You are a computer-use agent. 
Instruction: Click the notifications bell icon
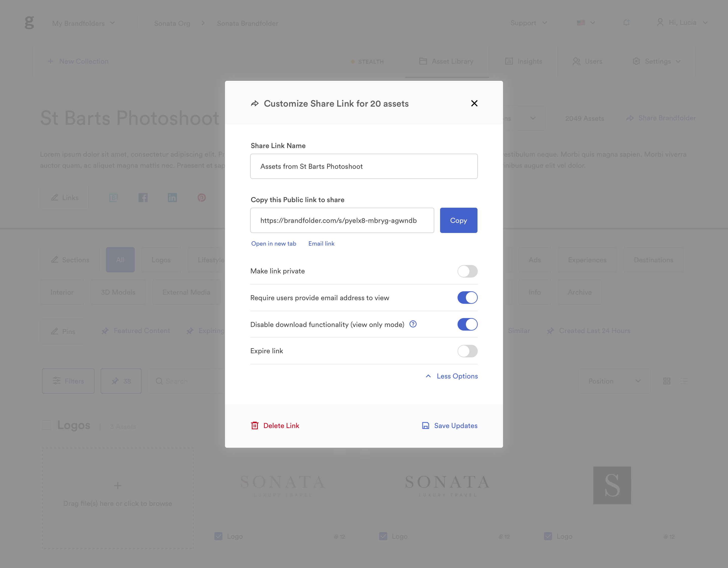point(626,23)
